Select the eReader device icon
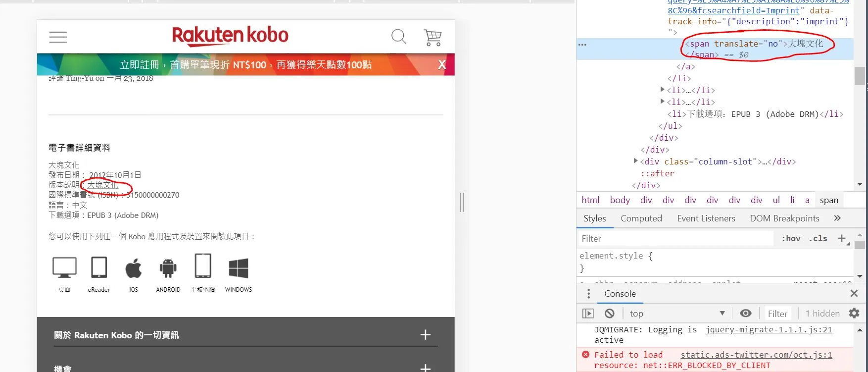Screen dimensions: 868x372 99,267
